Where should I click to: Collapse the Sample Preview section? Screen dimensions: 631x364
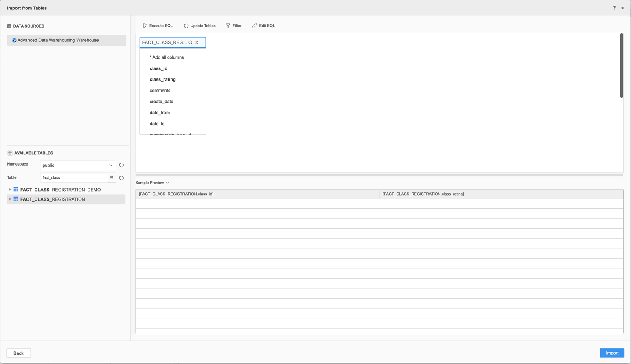(167, 183)
